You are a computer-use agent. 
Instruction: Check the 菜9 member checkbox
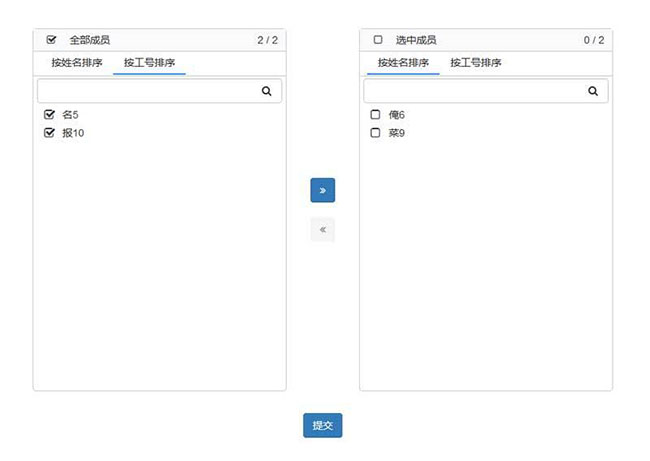coord(375,132)
